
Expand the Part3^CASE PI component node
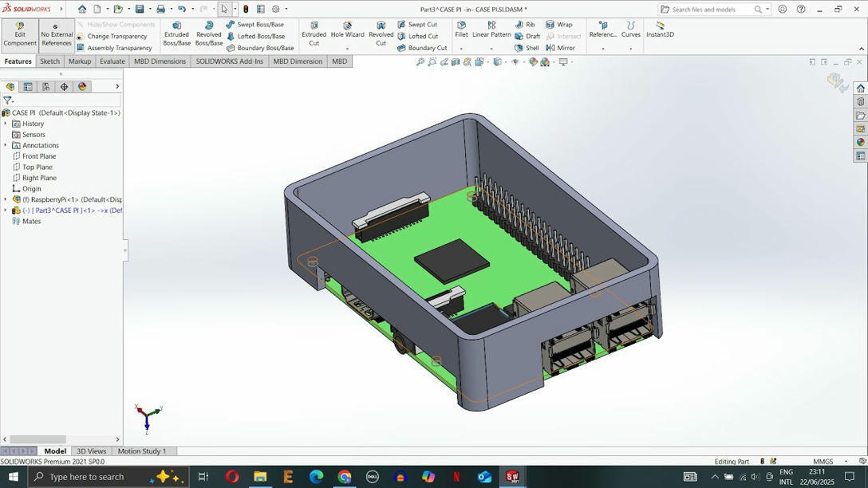(x=6, y=211)
